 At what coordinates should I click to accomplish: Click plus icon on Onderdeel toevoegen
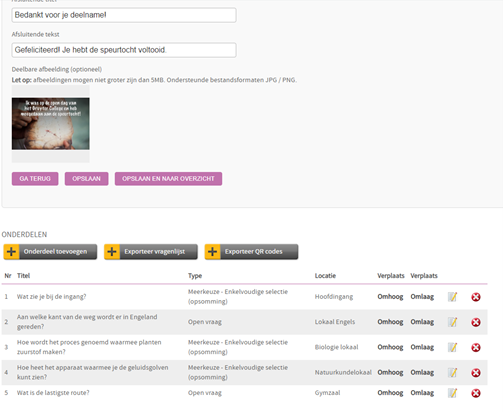click(x=11, y=252)
